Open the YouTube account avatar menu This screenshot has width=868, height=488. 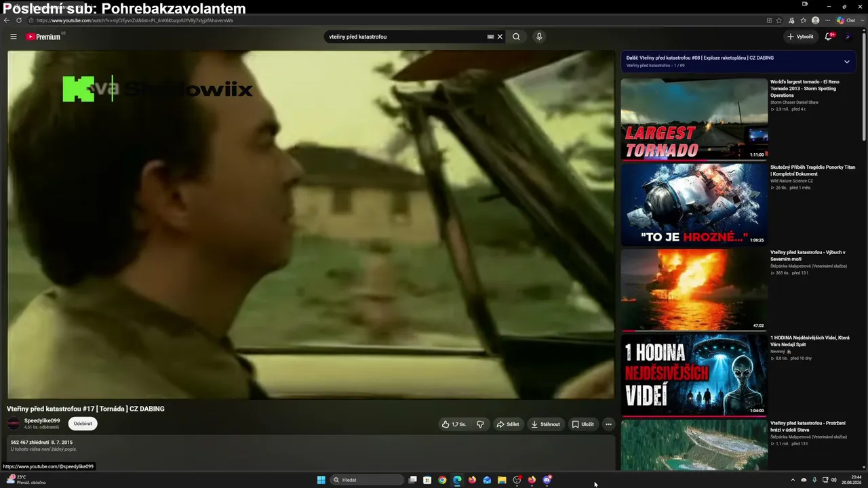click(x=848, y=37)
